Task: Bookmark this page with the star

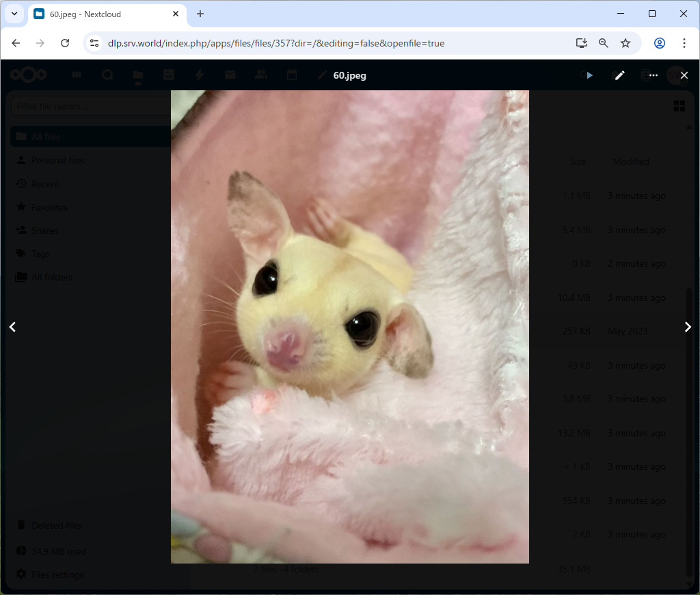Action: [625, 43]
